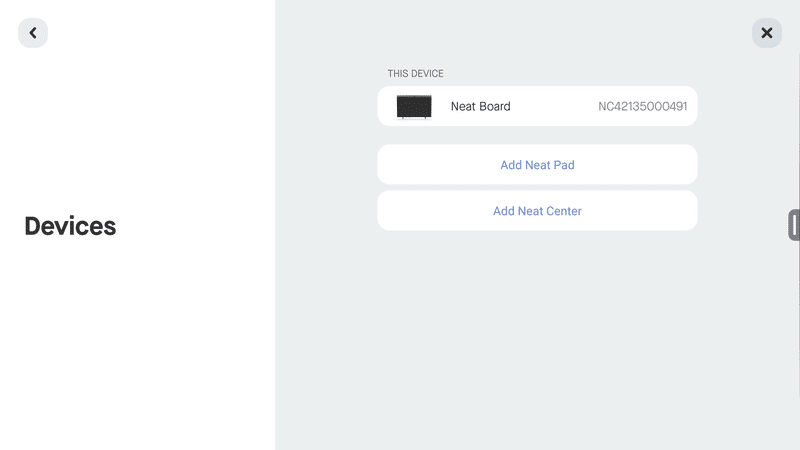
Task: Select the Neat Board name text
Action: point(480,106)
